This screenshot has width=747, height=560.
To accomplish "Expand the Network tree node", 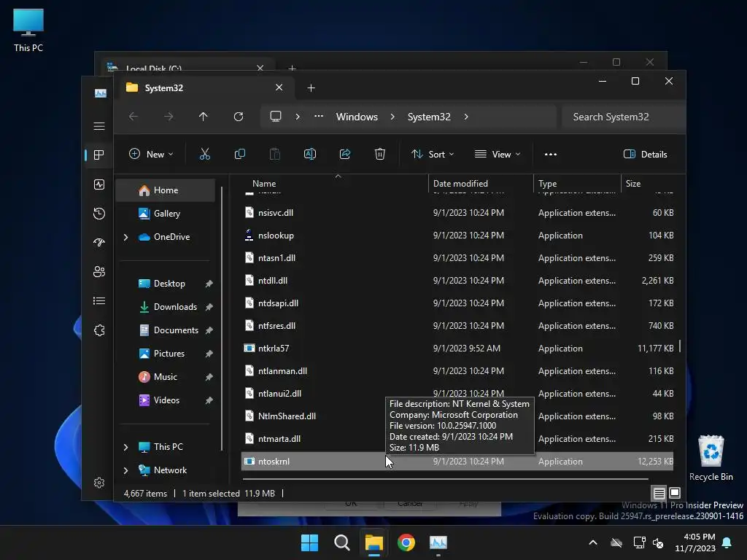I will pos(125,470).
